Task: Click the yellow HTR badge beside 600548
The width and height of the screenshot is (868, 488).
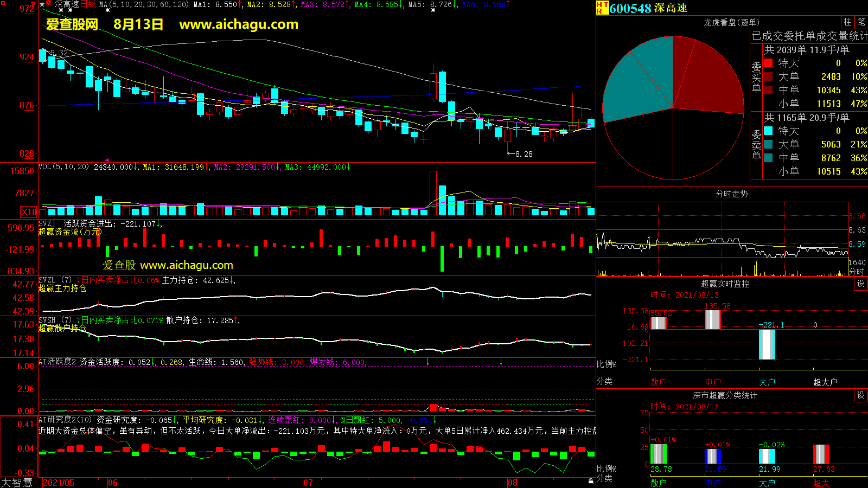Action: coord(602,8)
